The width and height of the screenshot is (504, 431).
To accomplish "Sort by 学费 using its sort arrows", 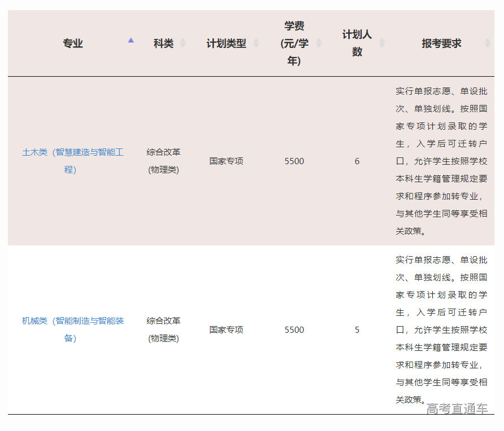I will click(319, 43).
